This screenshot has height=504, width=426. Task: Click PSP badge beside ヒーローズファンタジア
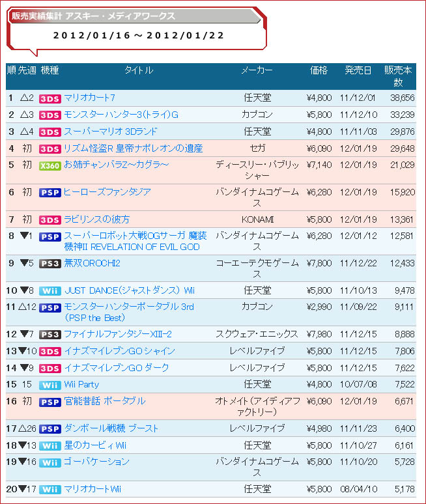point(50,193)
